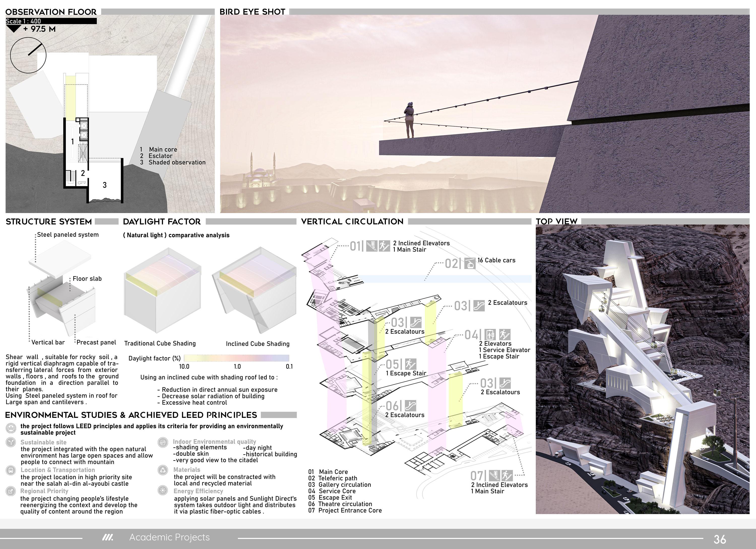Click the Regional Priority arrow icon
The width and height of the screenshot is (756, 549).
coord(11,491)
